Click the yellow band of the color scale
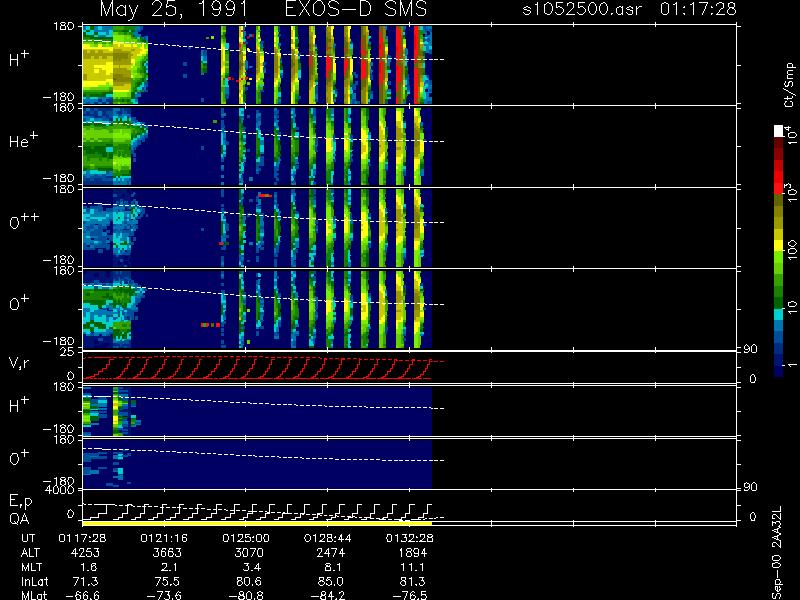800x600 pixels. (x=779, y=247)
